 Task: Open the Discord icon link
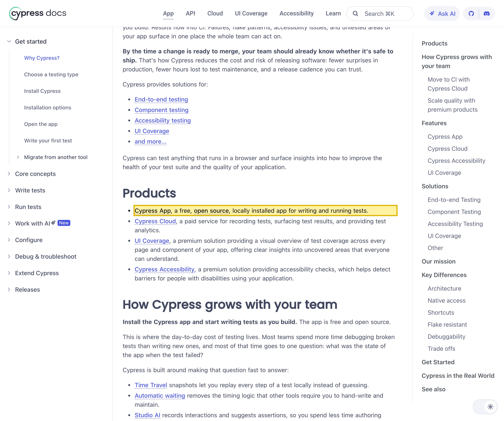[487, 14]
